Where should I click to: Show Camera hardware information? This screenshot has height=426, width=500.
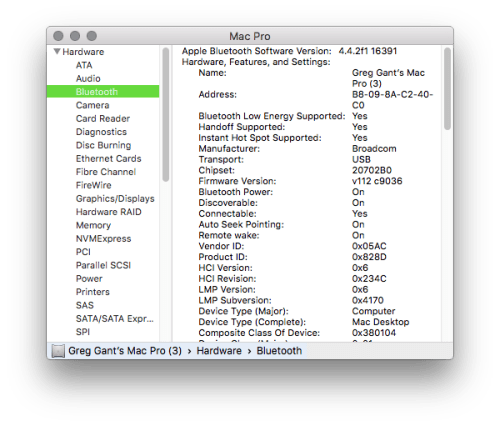coord(92,105)
